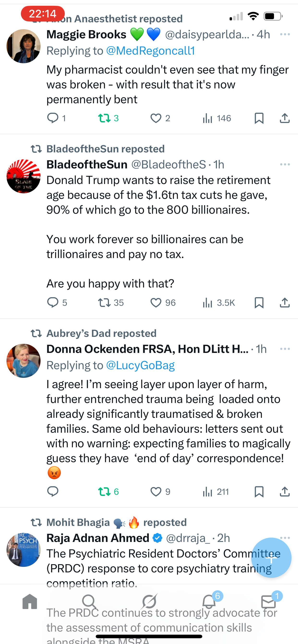Like Maggie Brooks' broken finger tweet
298x644 pixels.
tap(156, 118)
